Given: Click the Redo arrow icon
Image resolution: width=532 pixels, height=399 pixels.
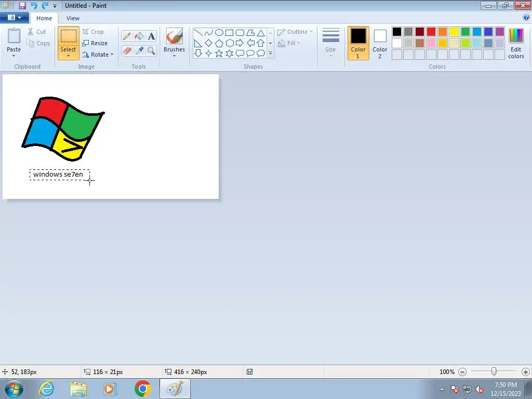Looking at the screenshot, I should click(x=45, y=5).
